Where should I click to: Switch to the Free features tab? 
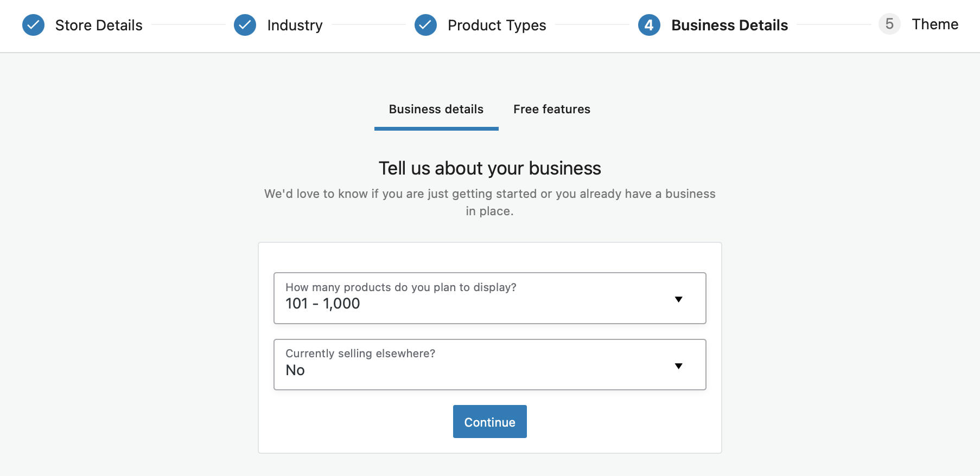coord(552,109)
